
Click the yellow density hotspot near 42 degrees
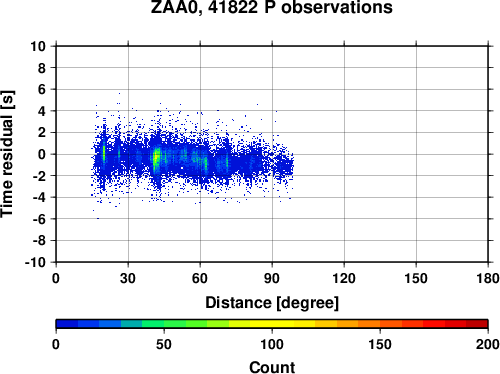(x=156, y=158)
